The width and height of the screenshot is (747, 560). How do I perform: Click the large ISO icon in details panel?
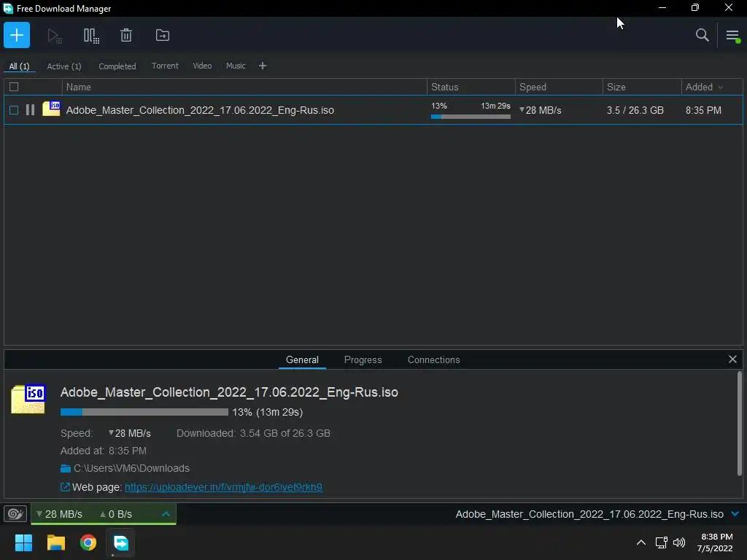pyautogui.click(x=28, y=399)
